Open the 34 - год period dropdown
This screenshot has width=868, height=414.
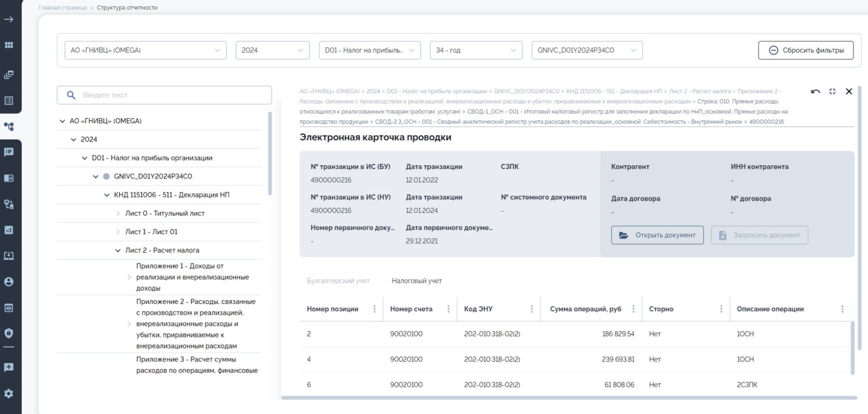(476, 50)
